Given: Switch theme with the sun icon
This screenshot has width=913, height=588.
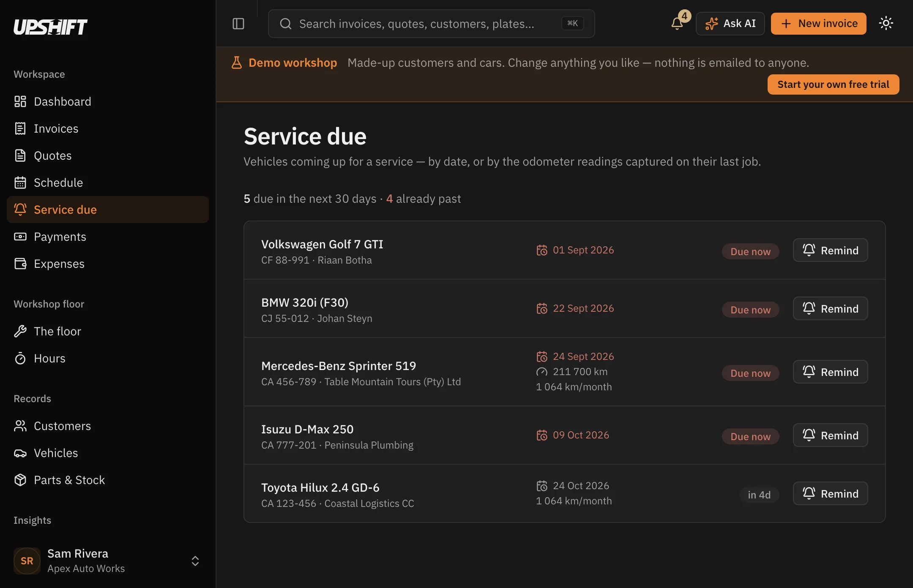Looking at the screenshot, I should click(x=886, y=23).
